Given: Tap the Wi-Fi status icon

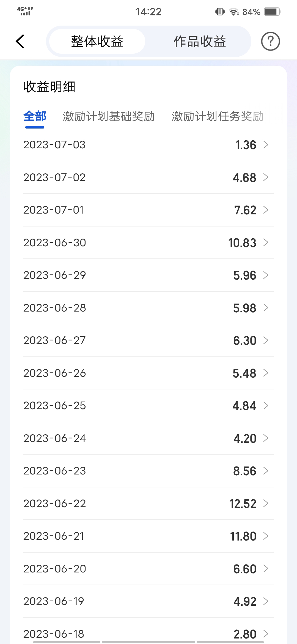Looking at the screenshot, I should tap(234, 12).
